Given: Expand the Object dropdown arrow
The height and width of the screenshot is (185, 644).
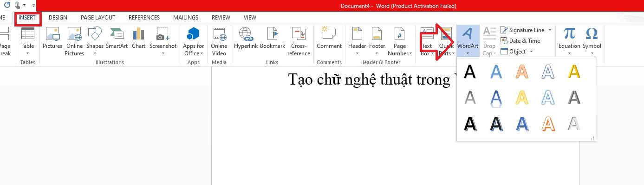Looking at the screenshot, I should (531, 52).
